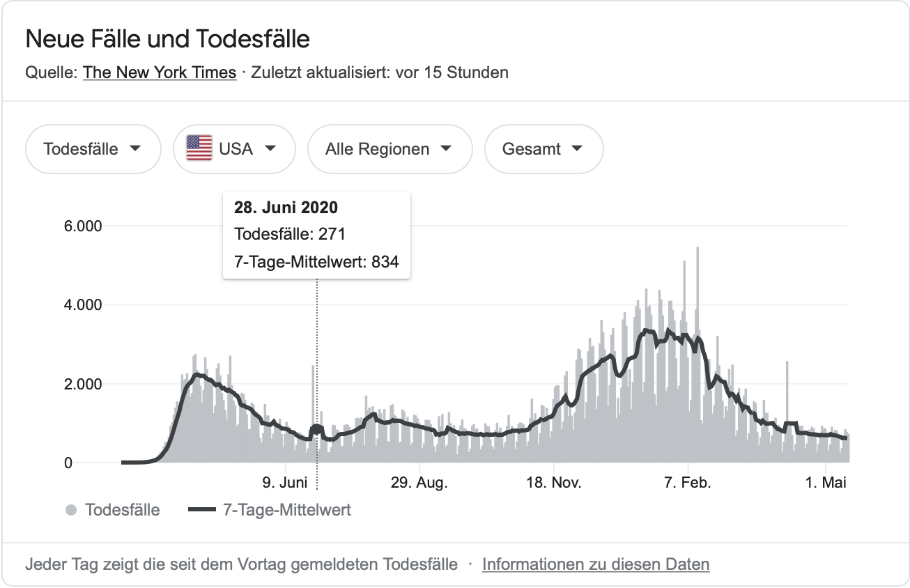
Task: Click the 9. Juni axis label
Action: [285, 483]
